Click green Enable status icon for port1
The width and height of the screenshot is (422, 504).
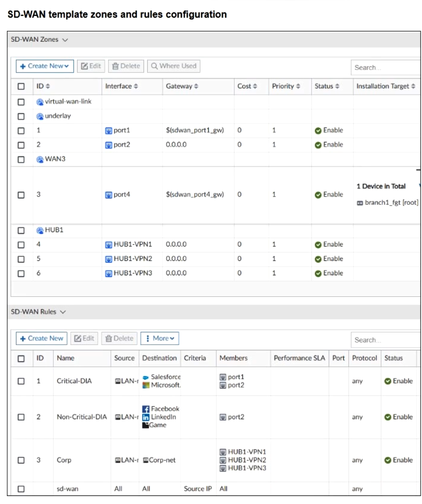click(x=318, y=130)
